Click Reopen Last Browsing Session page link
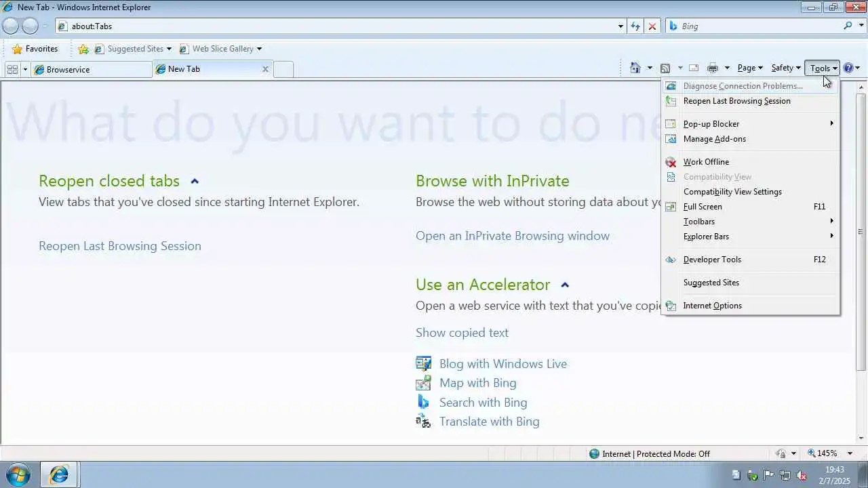Viewport: 868px width, 488px height. coord(120,246)
